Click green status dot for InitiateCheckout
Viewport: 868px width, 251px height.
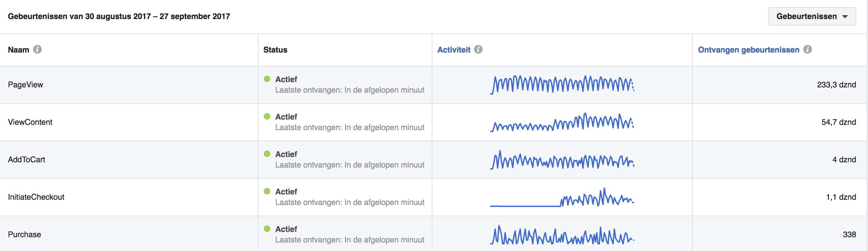pos(267,191)
